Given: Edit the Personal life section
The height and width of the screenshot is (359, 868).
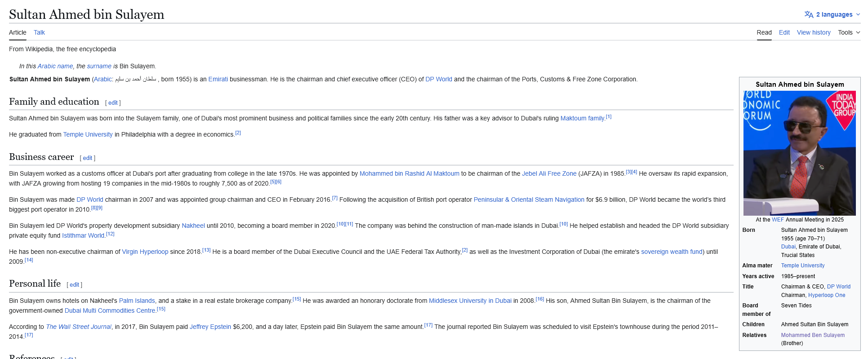Looking at the screenshot, I should pos(75,285).
